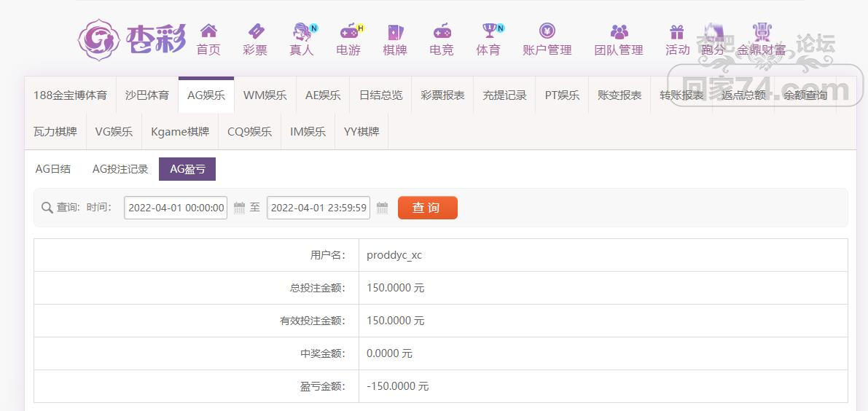Open the 充提记录 tab
This screenshot has height=411, width=868.
coord(504,95)
